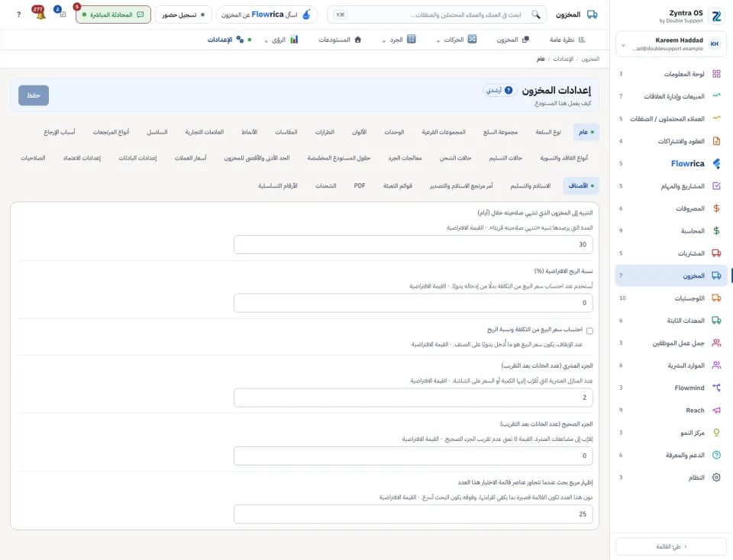The width and height of the screenshot is (733, 560).
Task: Click the الدعم والمعرفة help circle icon
Action: click(x=716, y=455)
